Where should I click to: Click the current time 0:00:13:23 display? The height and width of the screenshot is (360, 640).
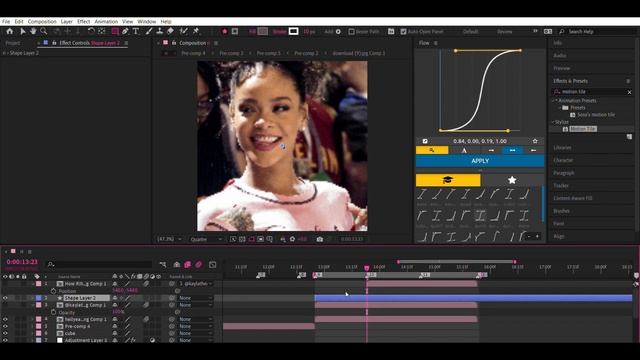tap(22, 262)
